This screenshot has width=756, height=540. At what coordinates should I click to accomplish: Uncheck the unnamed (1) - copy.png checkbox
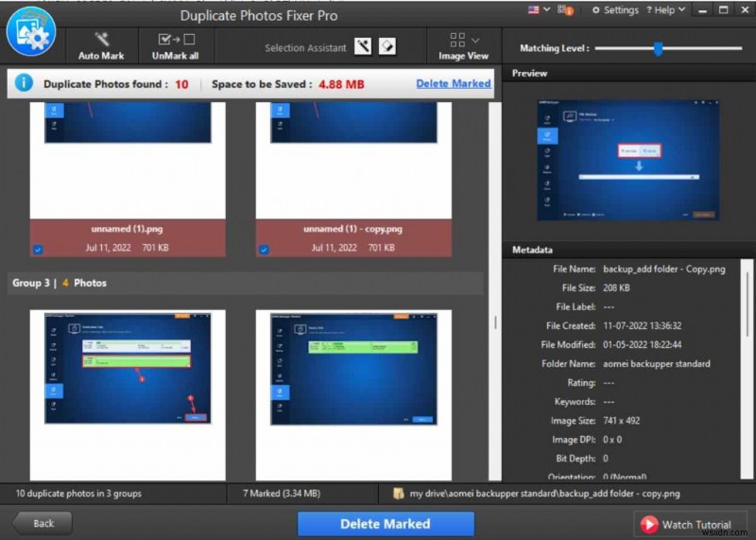pyautogui.click(x=264, y=250)
